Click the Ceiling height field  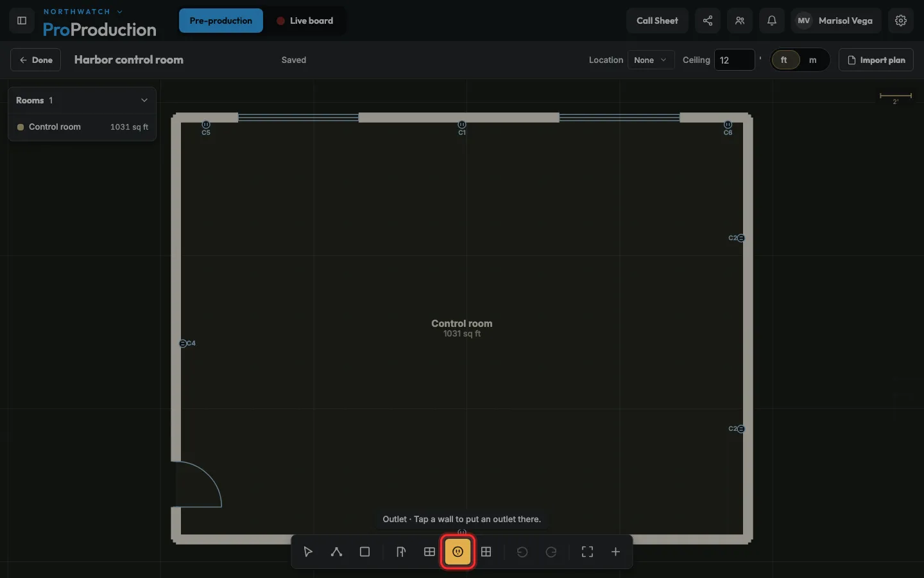734,60
